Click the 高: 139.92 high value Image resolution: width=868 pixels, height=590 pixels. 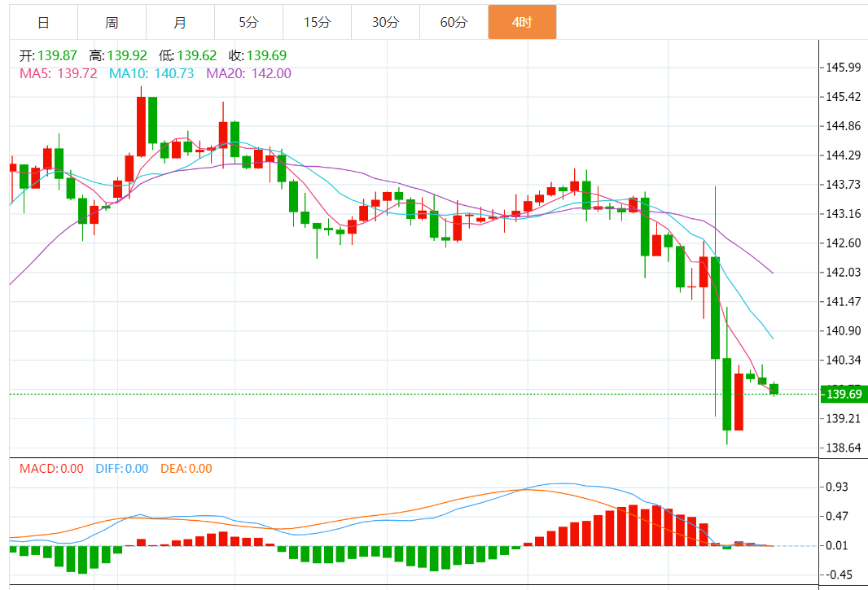[x=118, y=55]
